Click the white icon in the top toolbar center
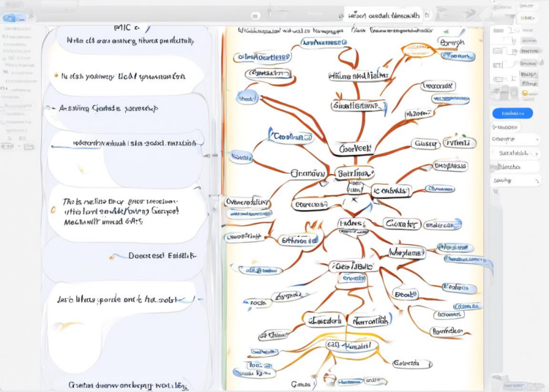 255,15
